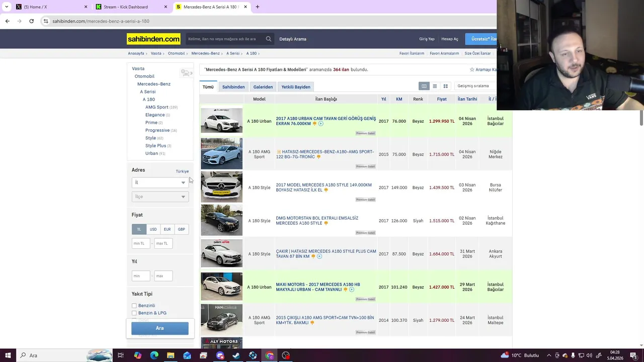Screen dimensions: 644x362
Task: Sort listings by İlan Tarihi header
Action: [467, 99]
